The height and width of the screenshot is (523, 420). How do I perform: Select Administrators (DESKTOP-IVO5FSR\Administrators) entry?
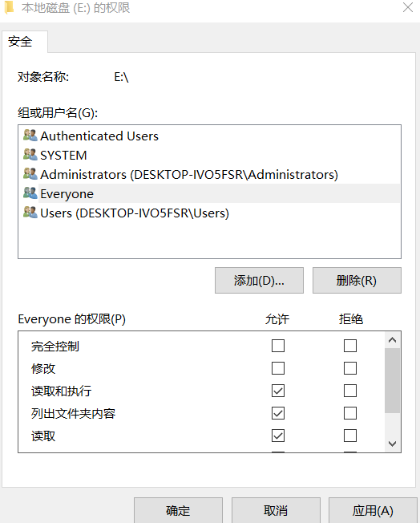(209, 174)
